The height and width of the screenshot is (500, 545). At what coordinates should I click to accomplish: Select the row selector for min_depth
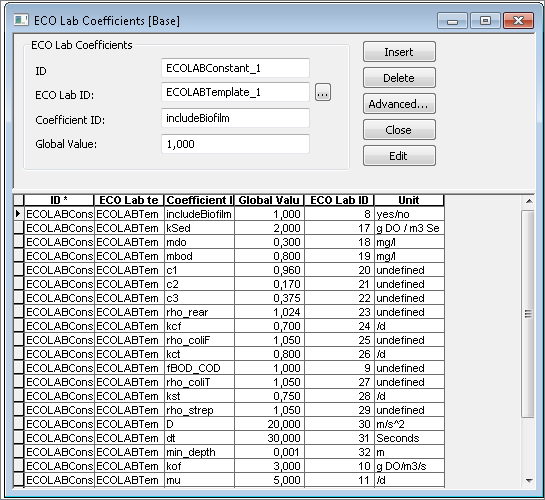pyautogui.click(x=19, y=452)
